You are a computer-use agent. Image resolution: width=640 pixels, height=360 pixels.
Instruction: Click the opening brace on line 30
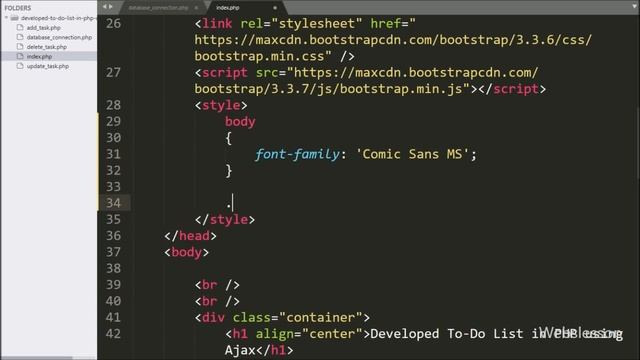(x=229, y=138)
